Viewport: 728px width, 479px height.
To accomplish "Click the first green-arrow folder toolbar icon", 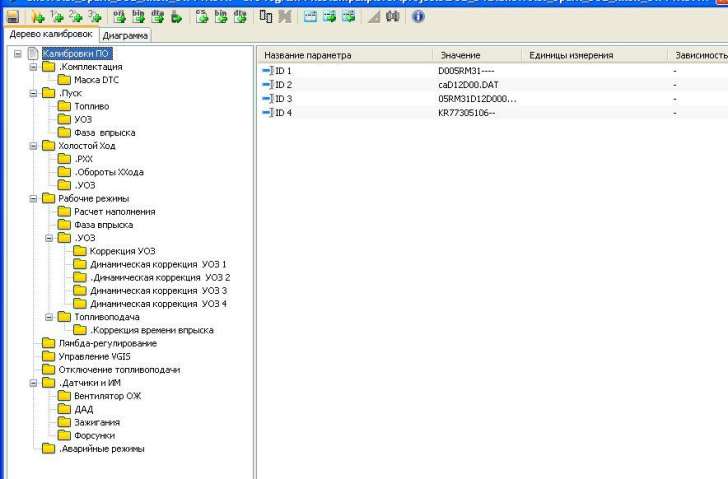I will pos(39,17).
